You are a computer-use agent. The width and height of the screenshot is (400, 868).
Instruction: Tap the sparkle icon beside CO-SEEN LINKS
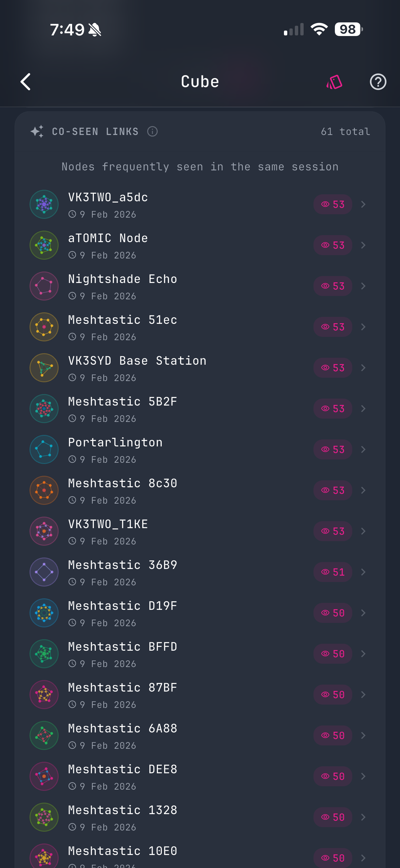click(38, 131)
